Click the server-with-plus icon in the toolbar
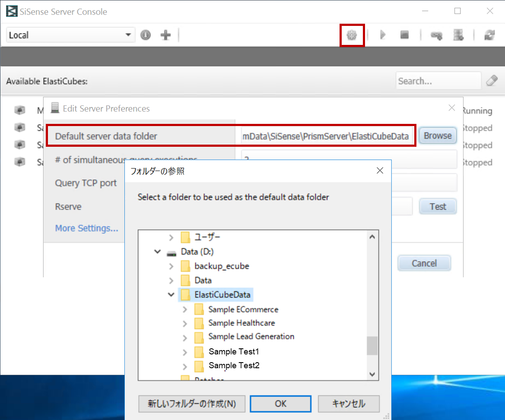 pos(458,35)
